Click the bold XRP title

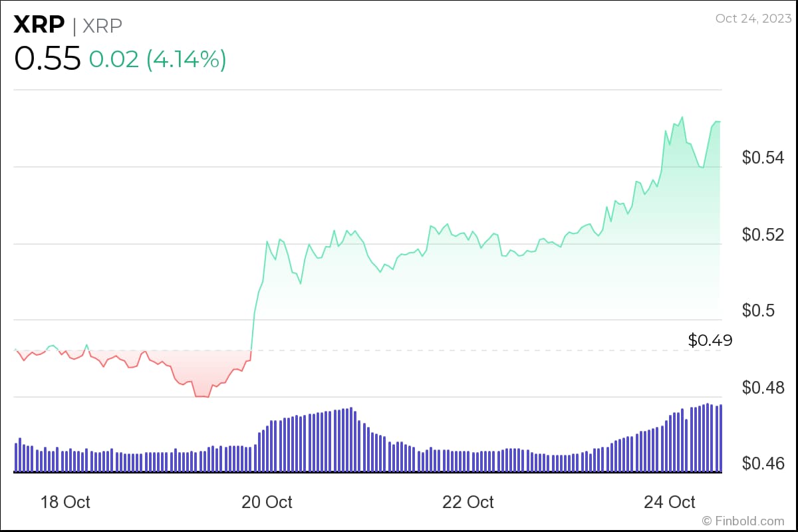39,25
